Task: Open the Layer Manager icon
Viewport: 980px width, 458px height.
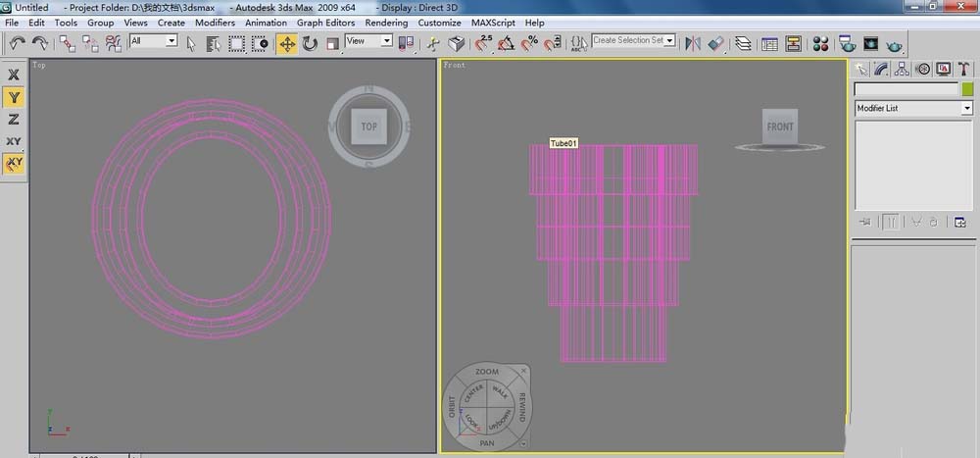Action: pos(743,44)
